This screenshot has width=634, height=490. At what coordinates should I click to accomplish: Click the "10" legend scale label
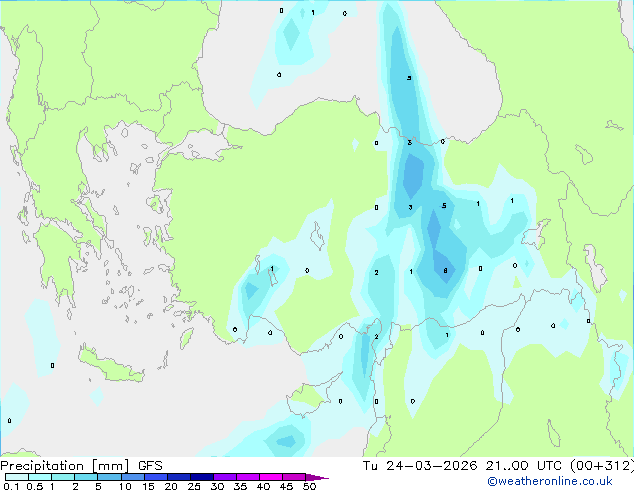[125, 486]
